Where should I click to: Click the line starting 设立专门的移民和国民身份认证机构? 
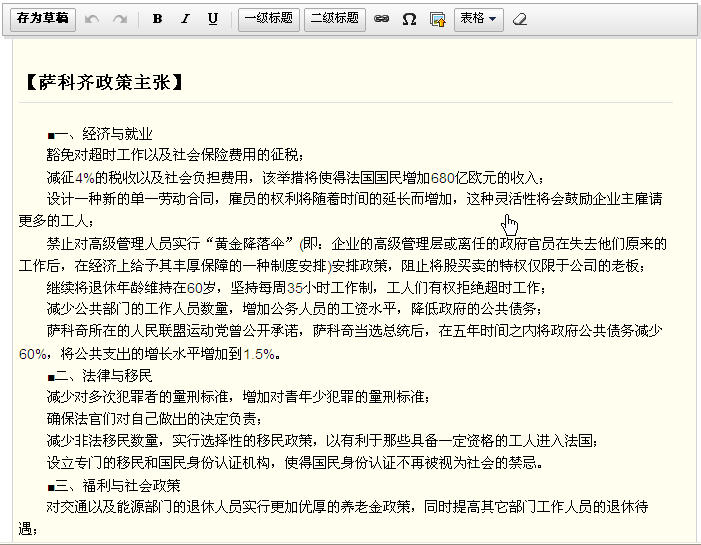[x=295, y=462]
